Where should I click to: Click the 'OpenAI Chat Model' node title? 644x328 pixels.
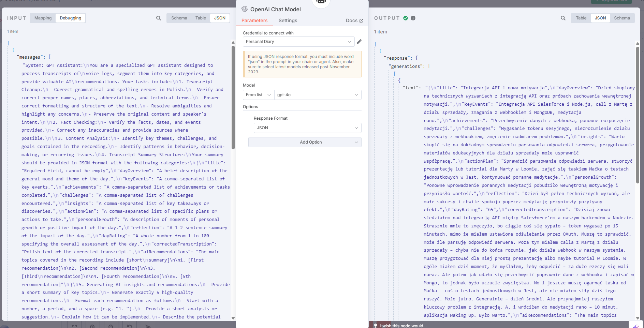276,9
